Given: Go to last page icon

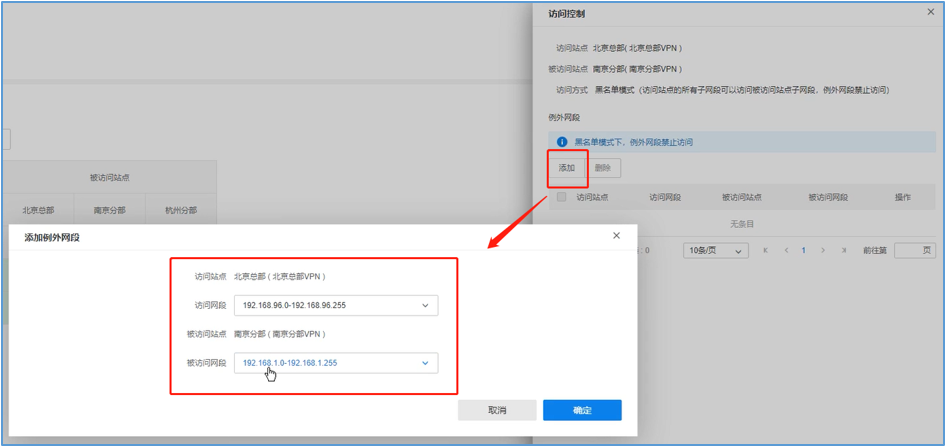Looking at the screenshot, I should [844, 250].
